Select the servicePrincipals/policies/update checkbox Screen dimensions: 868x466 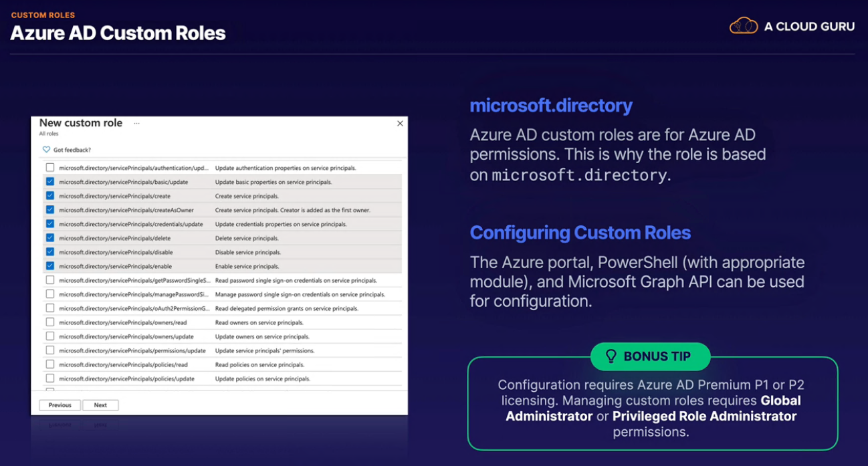pos(50,378)
